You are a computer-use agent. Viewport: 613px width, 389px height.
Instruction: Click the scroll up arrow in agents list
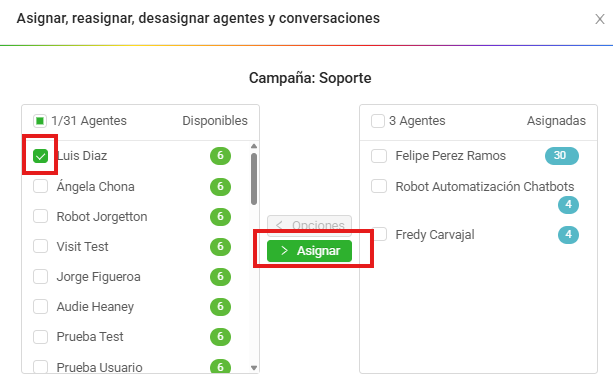[254, 146]
